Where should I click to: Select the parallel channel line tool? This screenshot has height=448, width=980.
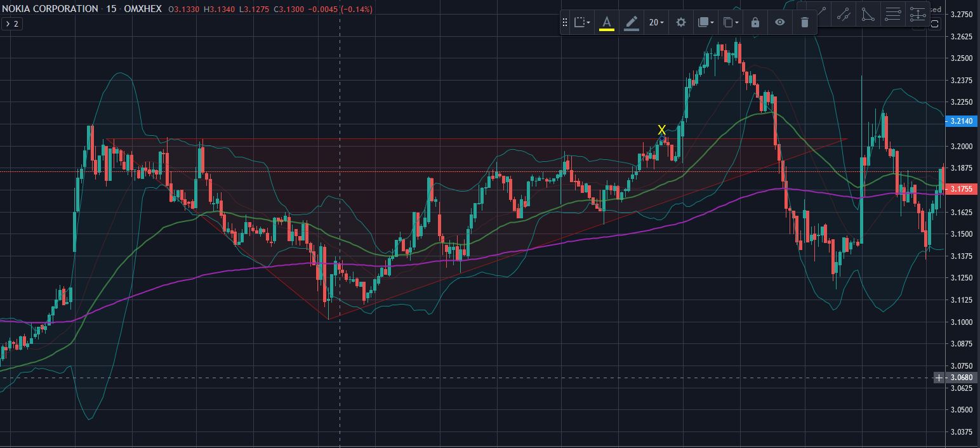844,14
